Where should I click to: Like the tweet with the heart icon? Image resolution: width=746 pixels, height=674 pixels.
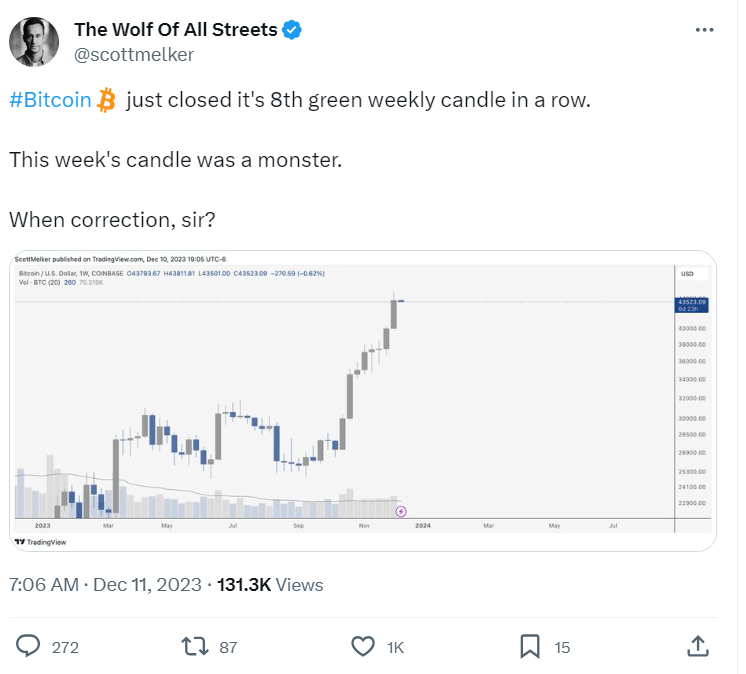point(364,647)
